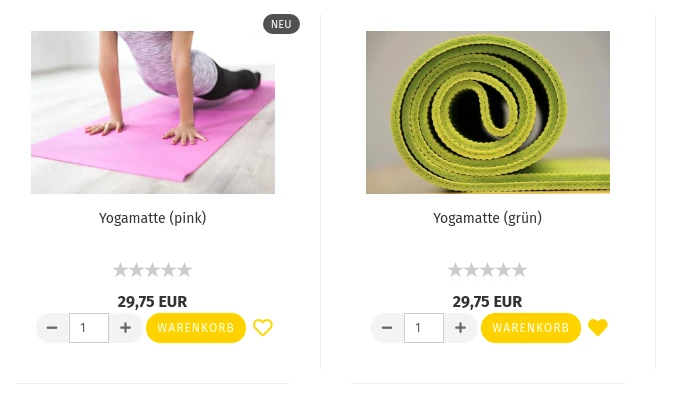The height and width of the screenshot is (405, 673).
Task: Add Yogamatte (pink) to Warenkorb
Action: (x=196, y=328)
